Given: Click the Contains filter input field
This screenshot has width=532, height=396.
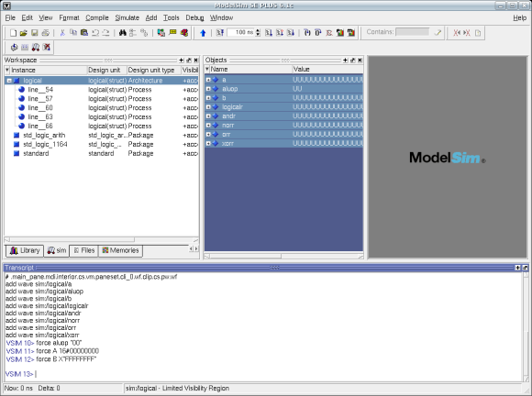Looking at the screenshot, I should (413, 32).
